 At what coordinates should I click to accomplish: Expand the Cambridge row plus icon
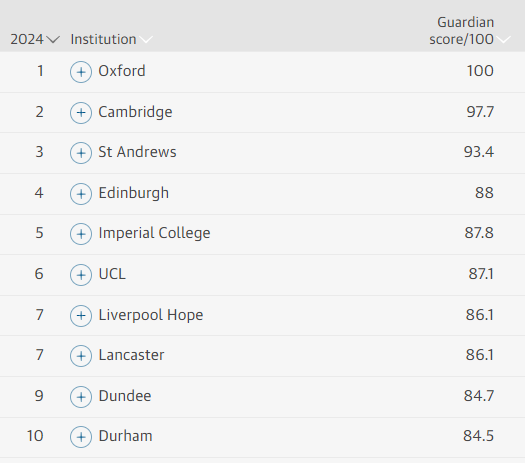click(x=81, y=112)
